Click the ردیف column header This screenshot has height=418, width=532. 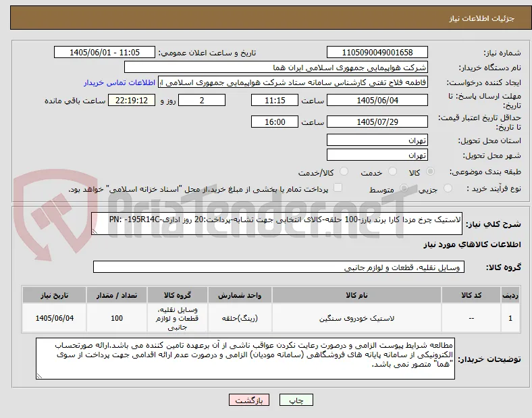pos(510,295)
